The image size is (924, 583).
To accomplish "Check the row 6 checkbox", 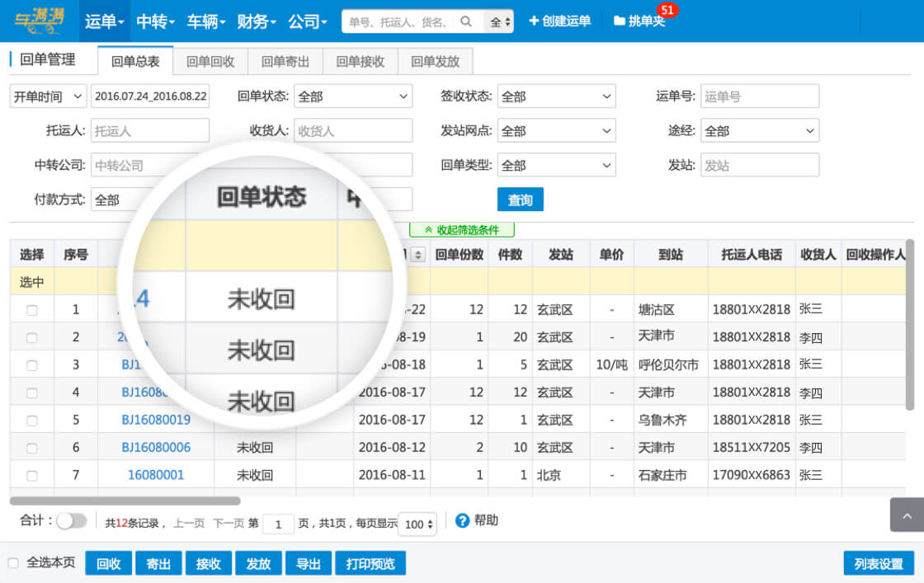I will pyautogui.click(x=32, y=448).
